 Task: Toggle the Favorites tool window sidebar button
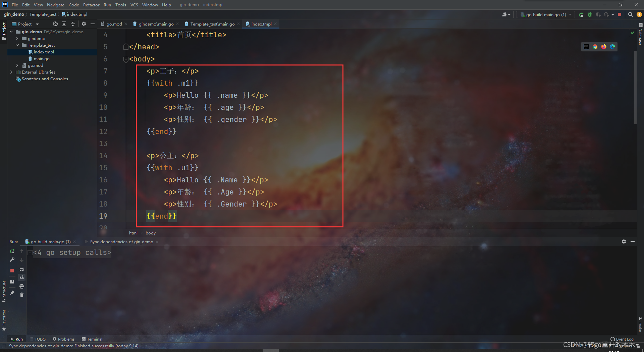(4, 320)
